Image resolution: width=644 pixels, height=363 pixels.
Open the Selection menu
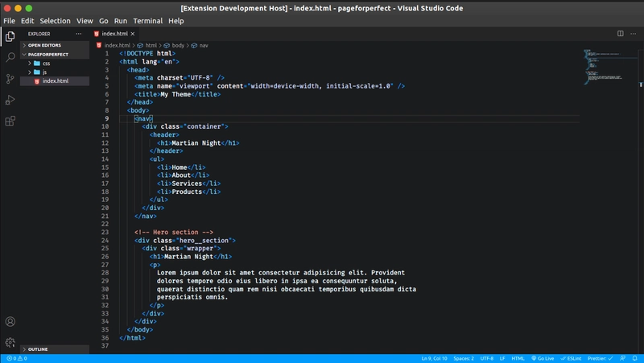click(55, 21)
